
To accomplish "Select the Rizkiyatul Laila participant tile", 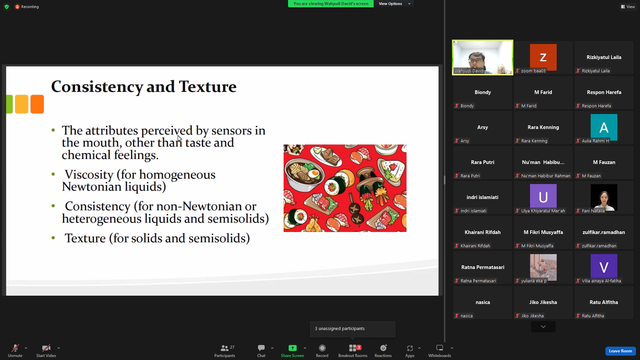I will [604, 57].
